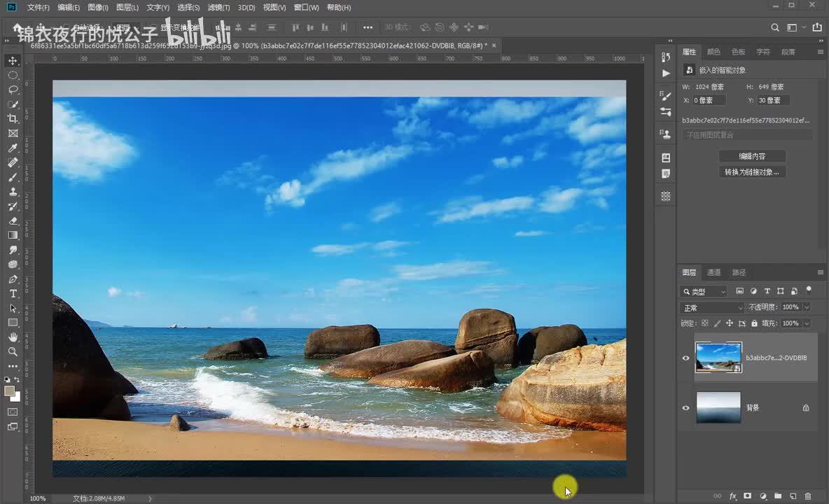Open the 图像(I) menu
The height and width of the screenshot is (504, 829).
98,8
